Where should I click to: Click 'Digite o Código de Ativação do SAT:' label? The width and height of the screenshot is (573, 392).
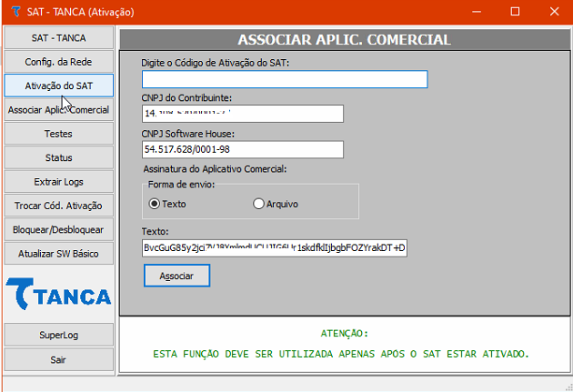216,63
